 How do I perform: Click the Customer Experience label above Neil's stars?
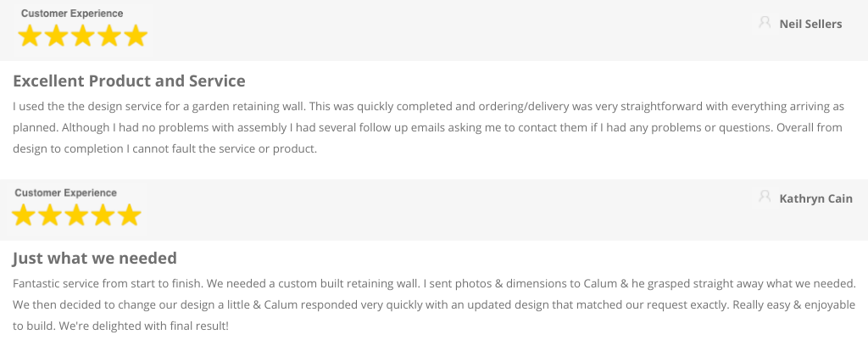pos(72,14)
